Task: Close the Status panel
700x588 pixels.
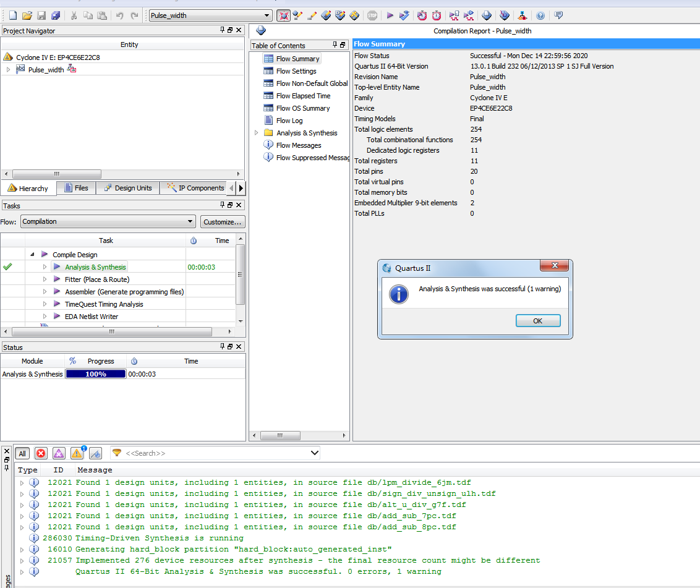Action: coord(239,346)
